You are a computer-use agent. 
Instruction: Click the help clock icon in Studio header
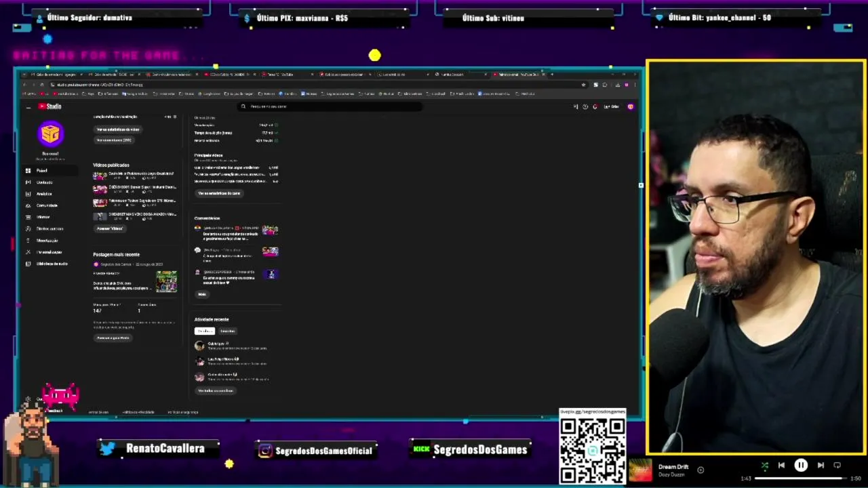[585, 106]
